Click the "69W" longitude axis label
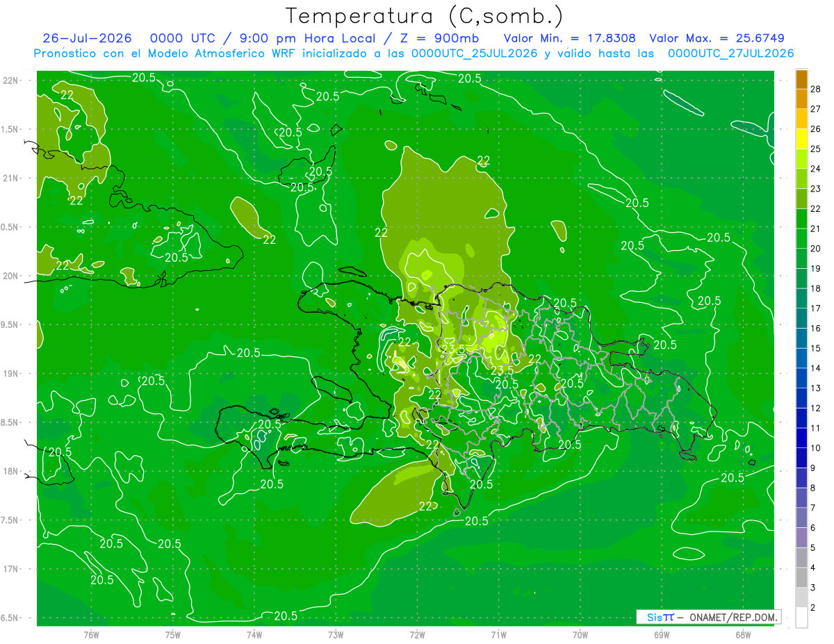This screenshot has height=644, width=834. click(x=662, y=636)
